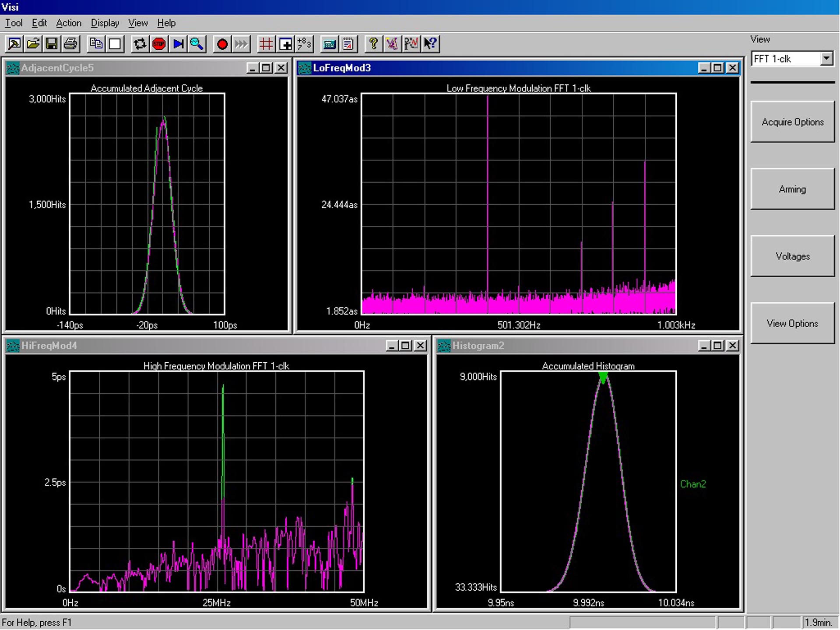This screenshot has width=840, height=630.
Task: Click the crosshair plus cursor icon
Action: pos(285,44)
